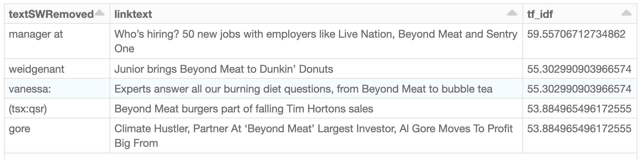
Task: Click tf_idf value in the gore row
Action: (579, 129)
